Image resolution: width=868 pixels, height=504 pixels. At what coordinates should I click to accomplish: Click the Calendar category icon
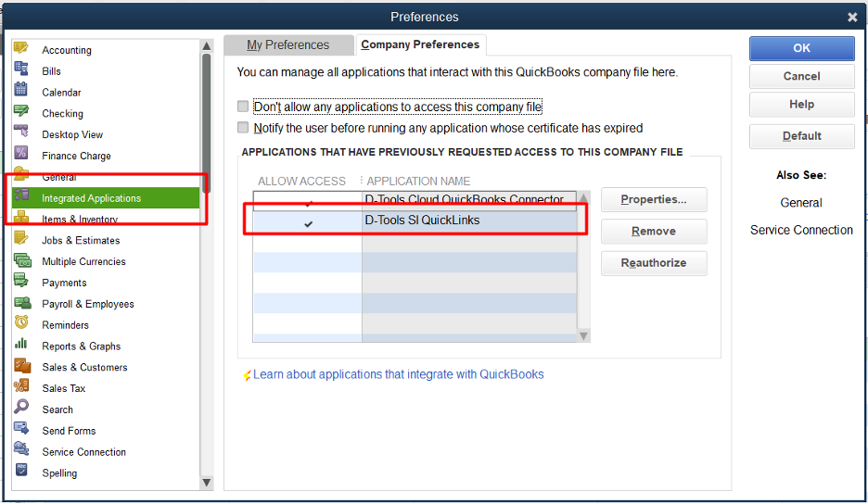pyautogui.click(x=21, y=90)
